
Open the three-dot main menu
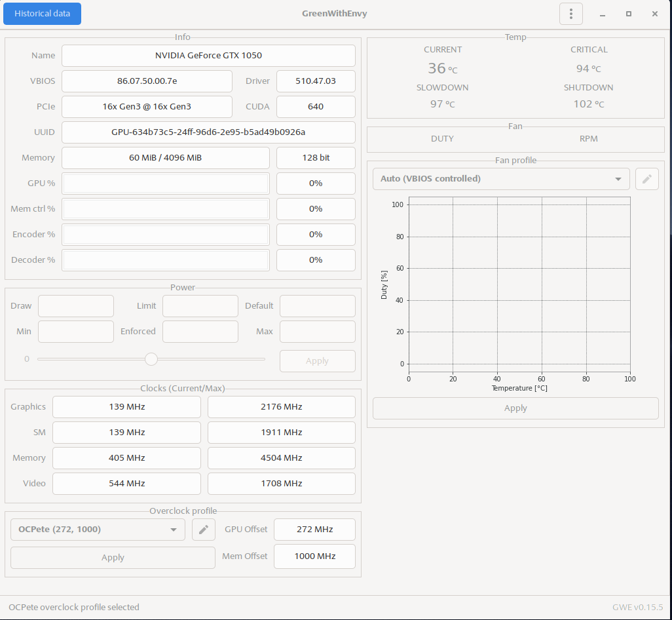click(571, 14)
